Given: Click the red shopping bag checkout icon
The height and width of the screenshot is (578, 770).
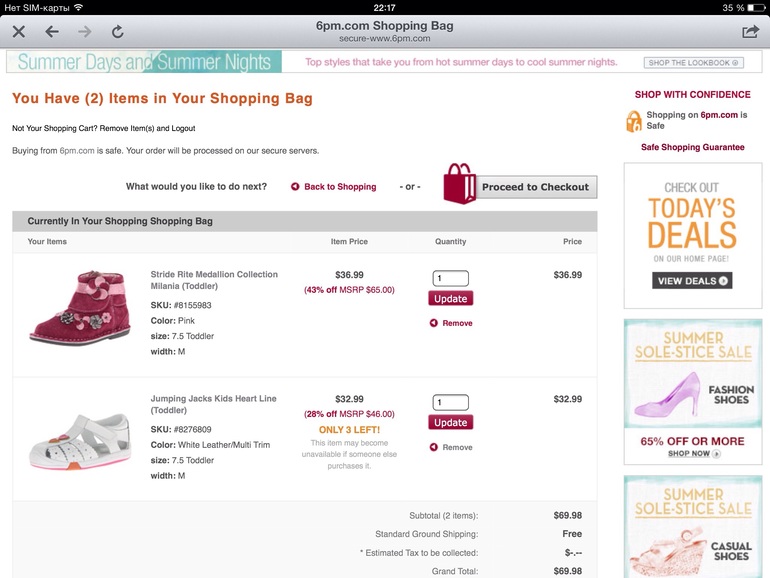Looking at the screenshot, I should [459, 184].
